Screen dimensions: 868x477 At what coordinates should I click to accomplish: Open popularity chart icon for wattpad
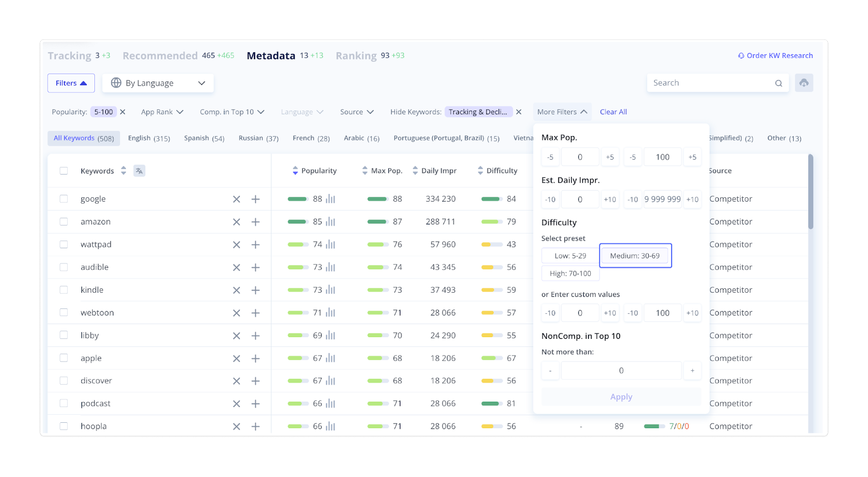[330, 245]
